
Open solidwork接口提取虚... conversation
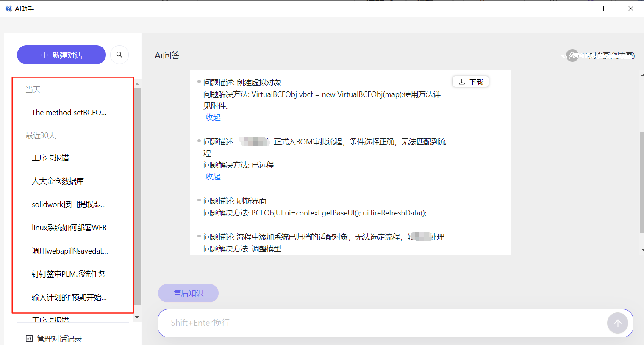click(69, 204)
